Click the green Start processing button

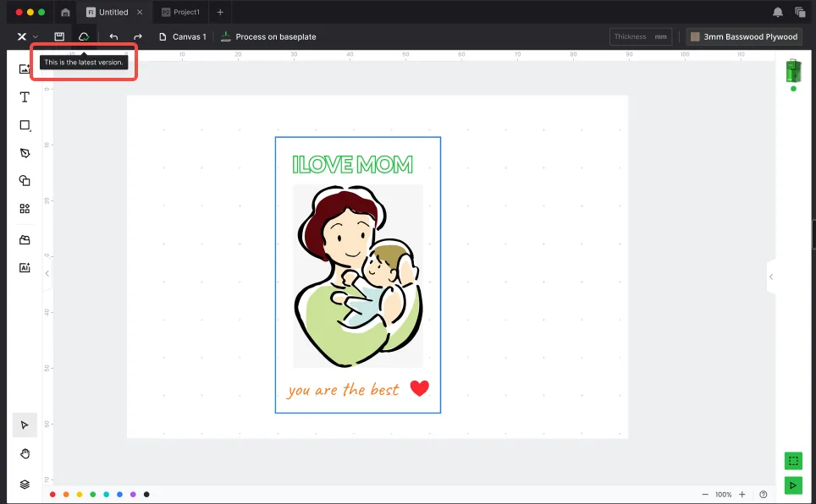(793, 485)
